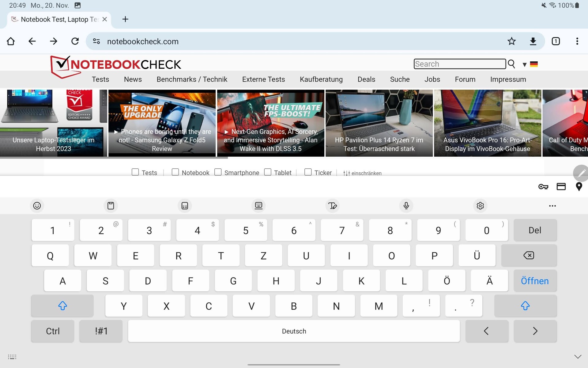Enable the Smartphone filter checkbox
Viewport: 588px width, 368px height.
(x=218, y=172)
